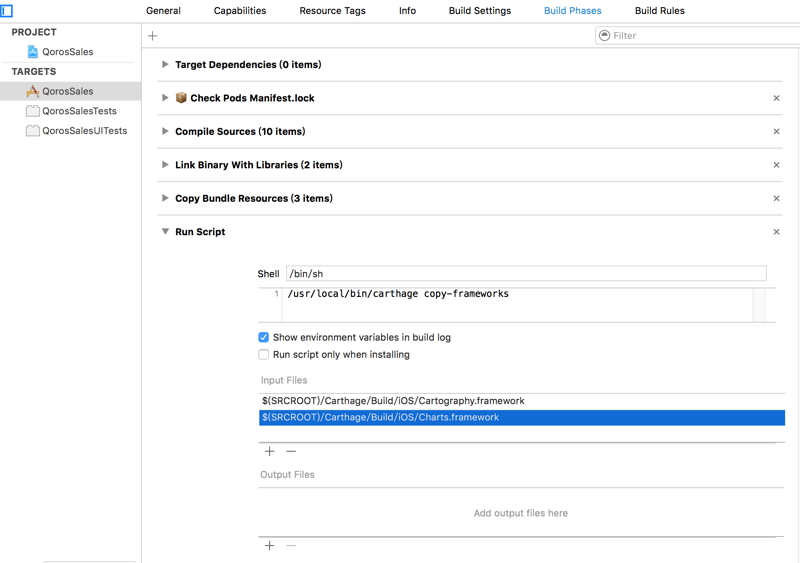
Task: Open the Capabilities tab
Action: coord(240,11)
